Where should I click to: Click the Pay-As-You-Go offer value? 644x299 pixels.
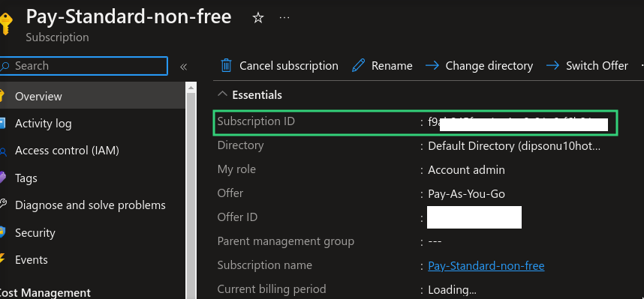tap(467, 193)
